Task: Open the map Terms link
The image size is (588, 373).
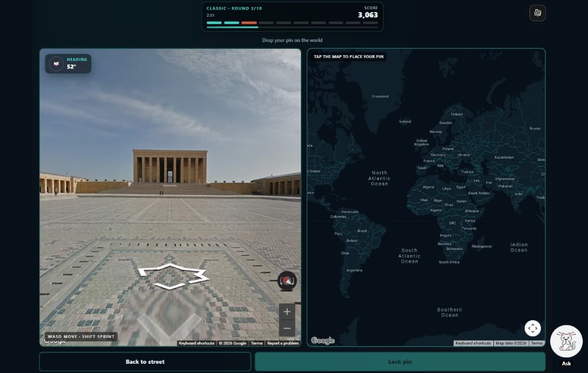Action: pyautogui.click(x=537, y=343)
